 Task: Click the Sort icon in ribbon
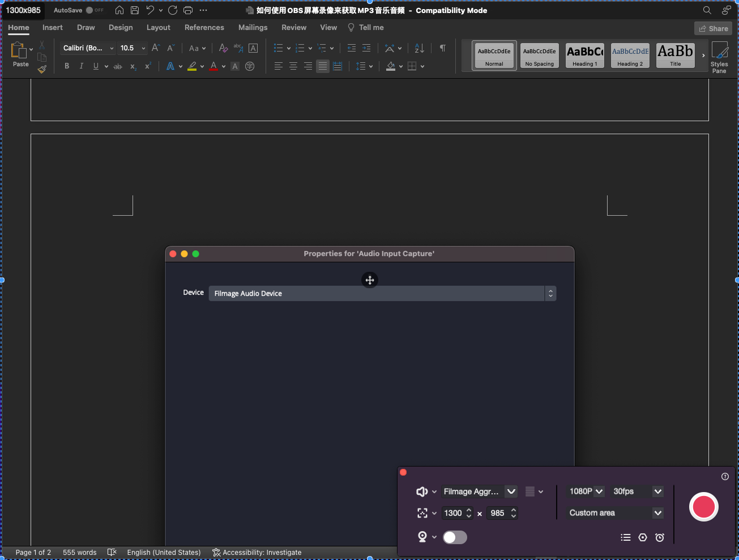pos(420,48)
